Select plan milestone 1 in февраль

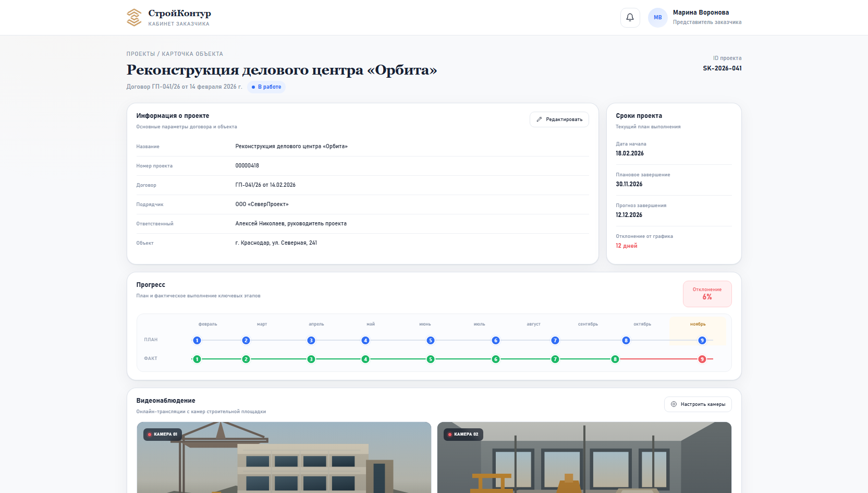[197, 340]
